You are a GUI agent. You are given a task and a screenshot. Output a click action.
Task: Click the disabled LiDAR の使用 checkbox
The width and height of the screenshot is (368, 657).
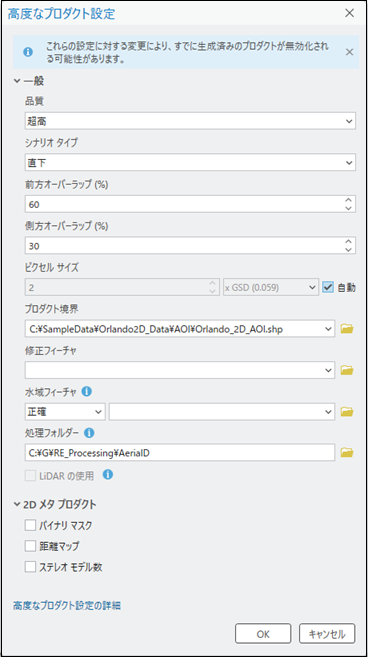[30, 476]
